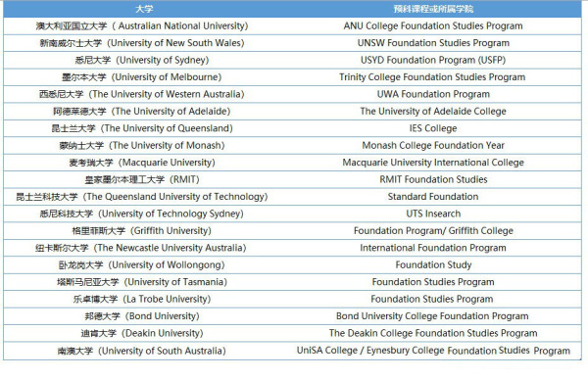The width and height of the screenshot is (588, 380).
Task: Select the UWA Foundation Program cell
Action: click(433, 94)
